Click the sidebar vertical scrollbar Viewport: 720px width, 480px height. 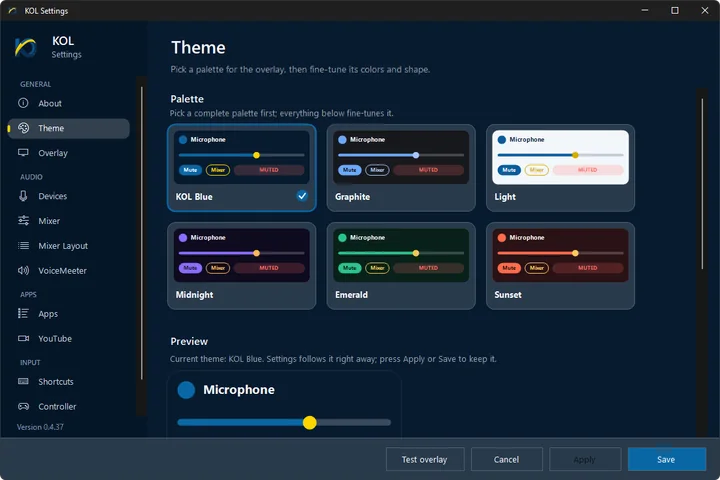click(x=141, y=233)
